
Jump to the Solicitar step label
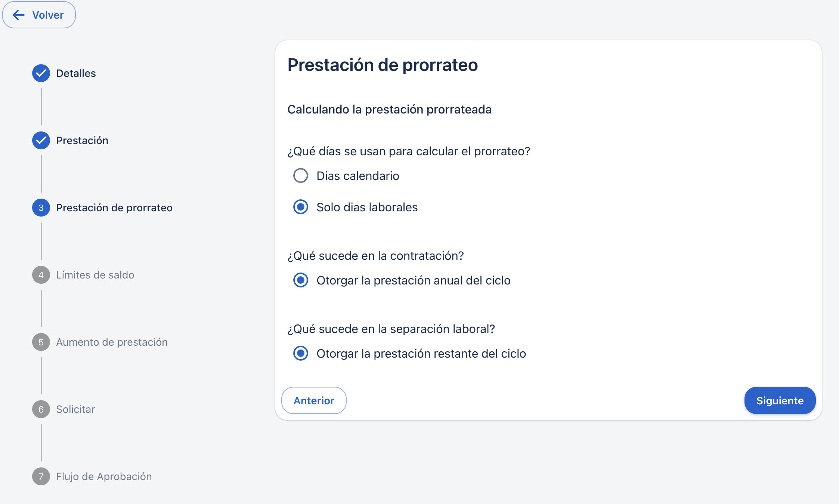coord(75,409)
